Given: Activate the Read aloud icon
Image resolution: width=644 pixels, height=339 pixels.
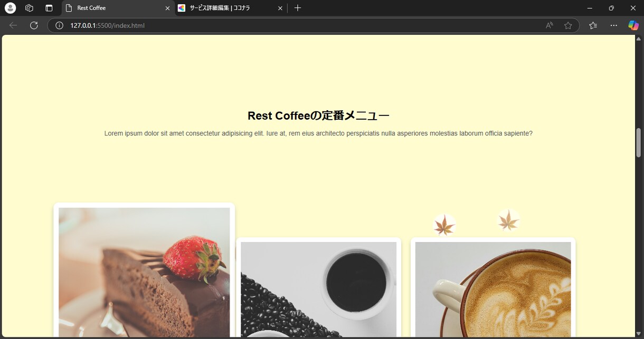Looking at the screenshot, I should (550, 25).
